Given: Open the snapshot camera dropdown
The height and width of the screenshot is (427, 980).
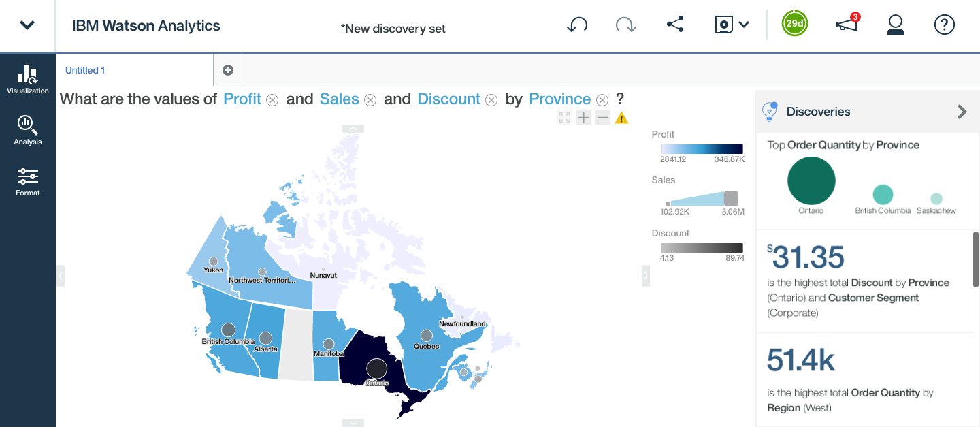Looking at the screenshot, I should (732, 25).
